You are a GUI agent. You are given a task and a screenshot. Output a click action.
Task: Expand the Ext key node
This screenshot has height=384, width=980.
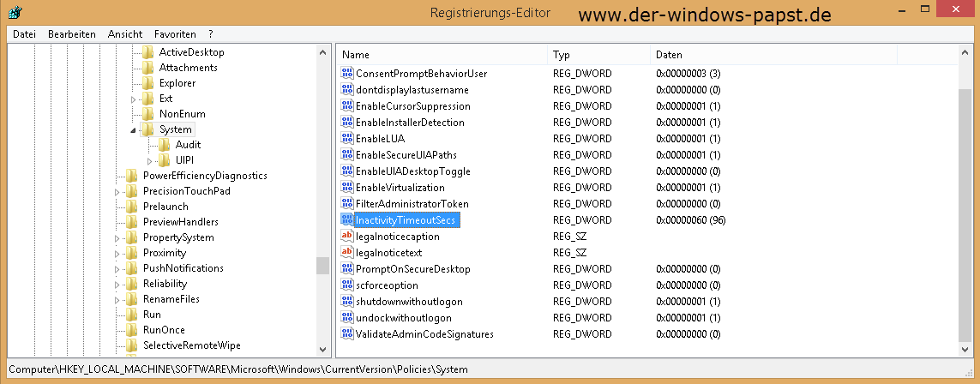[133, 99]
